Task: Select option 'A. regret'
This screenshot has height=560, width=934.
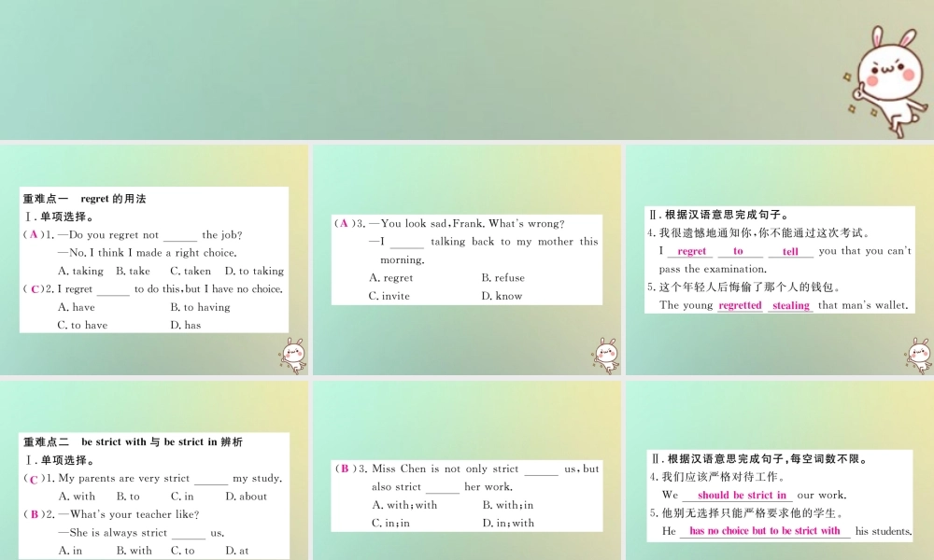Action: pyautogui.click(x=390, y=278)
